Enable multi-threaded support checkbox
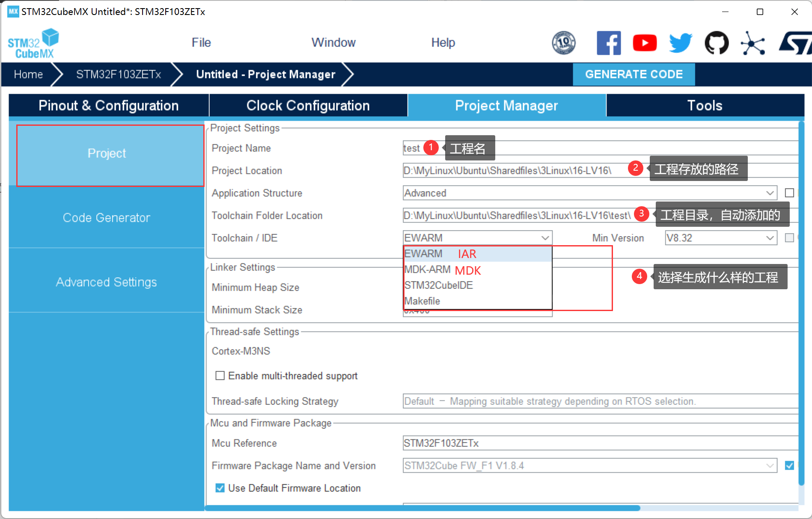Screen dimensions: 812x519 coord(220,376)
